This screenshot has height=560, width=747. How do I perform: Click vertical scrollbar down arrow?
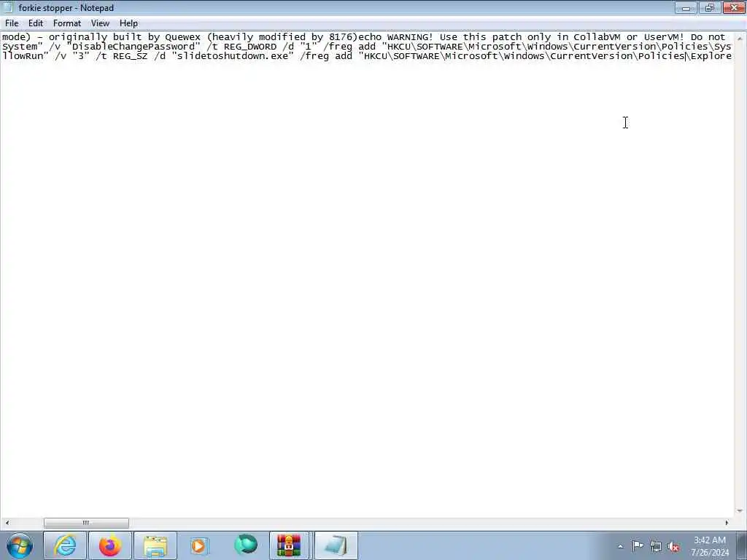click(740, 511)
